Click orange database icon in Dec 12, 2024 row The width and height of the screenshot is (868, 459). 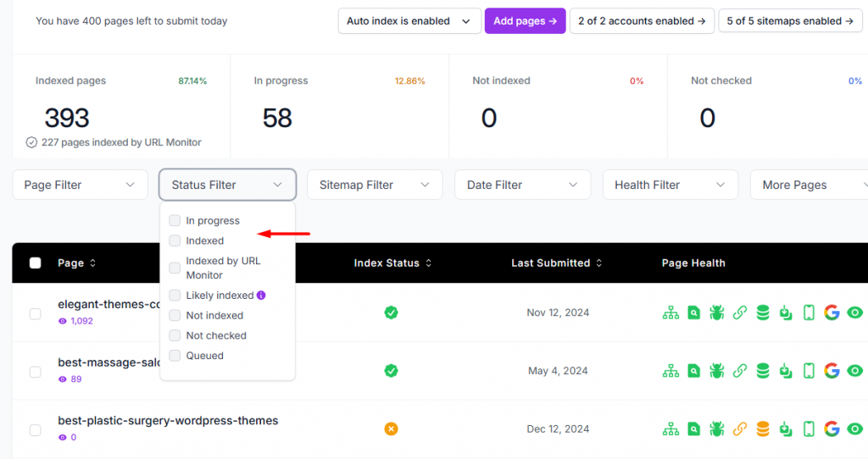pyautogui.click(x=763, y=429)
